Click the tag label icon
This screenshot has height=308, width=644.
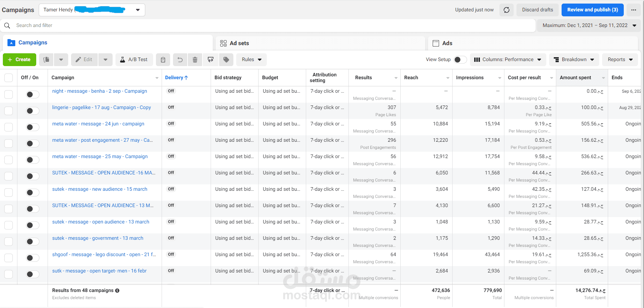click(x=226, y=60)
